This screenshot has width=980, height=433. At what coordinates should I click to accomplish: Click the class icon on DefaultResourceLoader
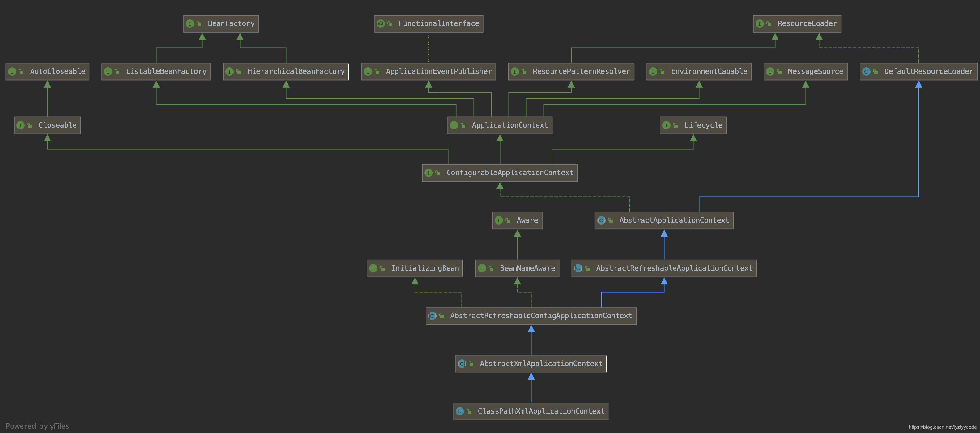click(866, 71)
